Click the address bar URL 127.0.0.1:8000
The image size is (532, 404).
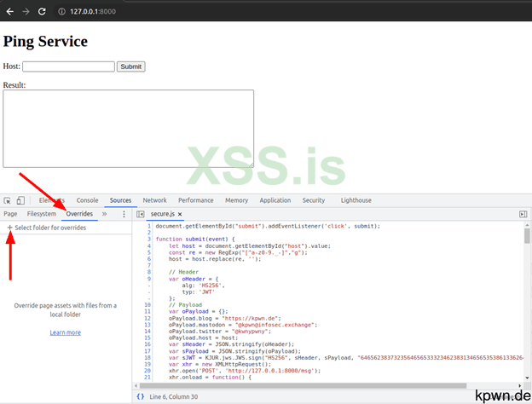[93, 12]
